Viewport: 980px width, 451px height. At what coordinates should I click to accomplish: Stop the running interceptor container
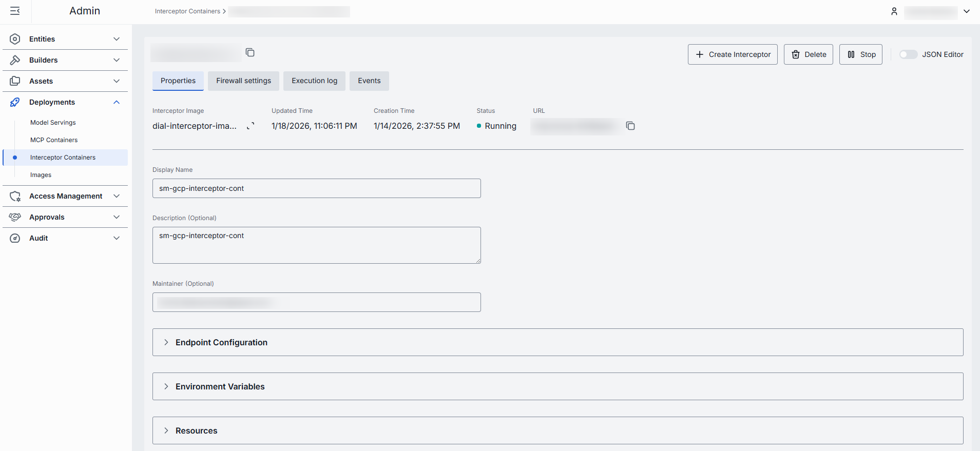[x=860, y=54]
